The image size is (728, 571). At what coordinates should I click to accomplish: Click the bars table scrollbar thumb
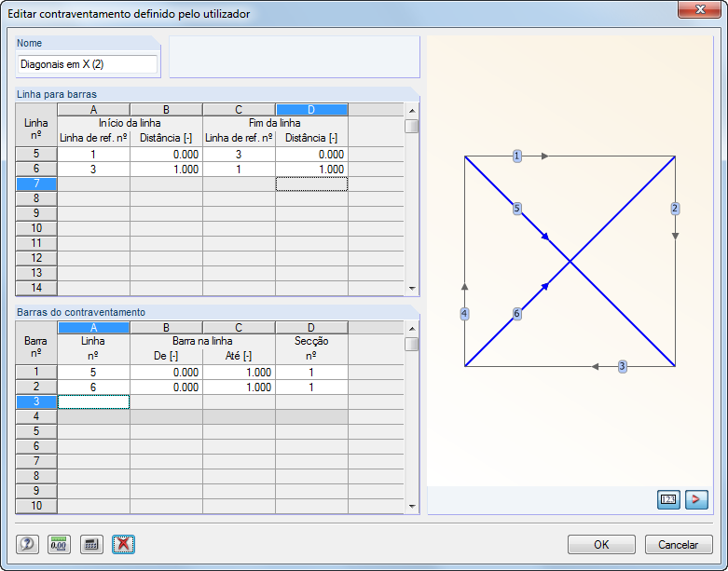tap(411, 344)
